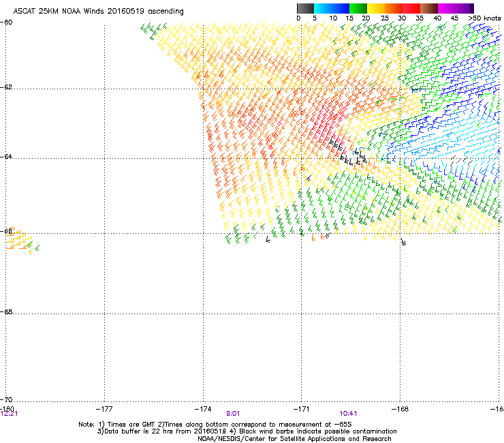Image resolution: width=504 pixels, height=443 pixels.
Task: Select the -64 latitude axis label
Action: [6, 157]
